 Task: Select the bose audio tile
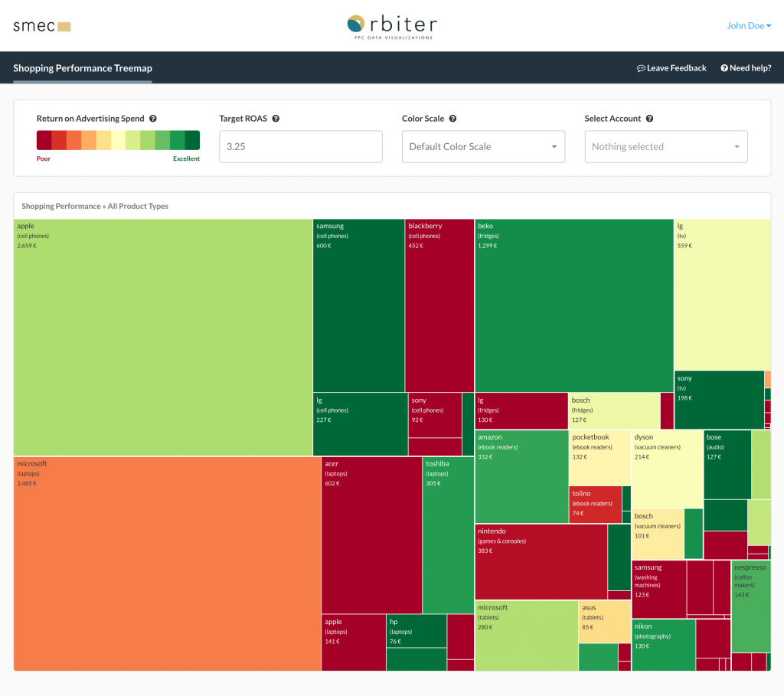727,465
